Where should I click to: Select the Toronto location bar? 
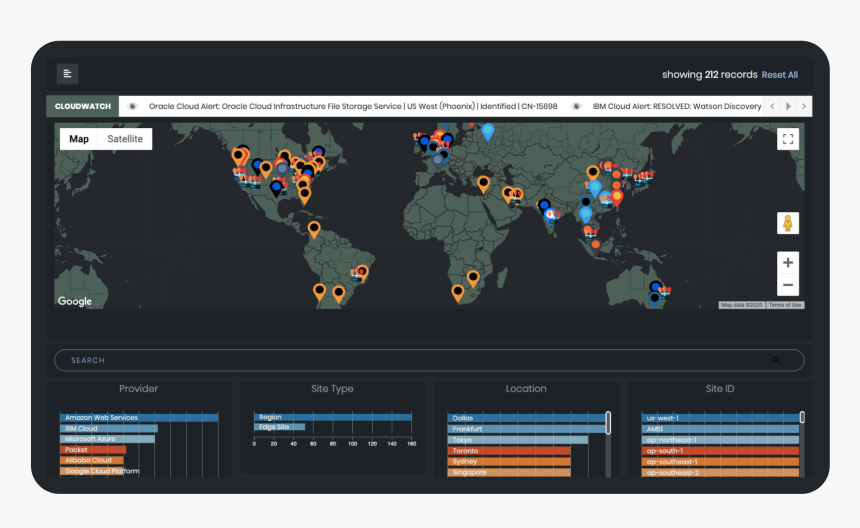click(510, 451)
